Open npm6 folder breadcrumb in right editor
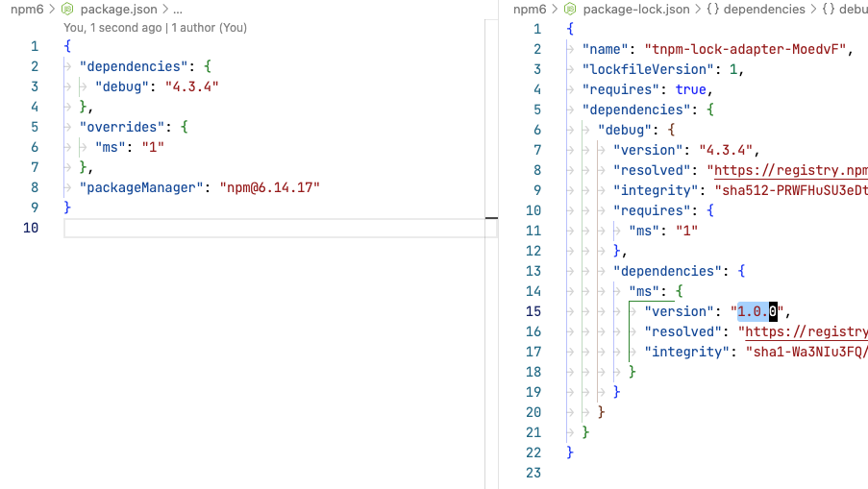The width and height of the screenshot is (868, 489). [530, 10]
